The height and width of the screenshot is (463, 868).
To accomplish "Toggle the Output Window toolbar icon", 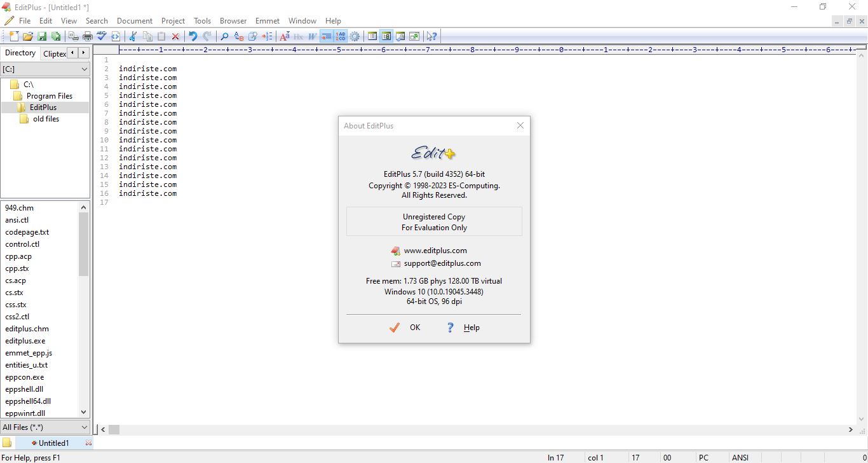I will pyautogui.click(x=400, y=36).
